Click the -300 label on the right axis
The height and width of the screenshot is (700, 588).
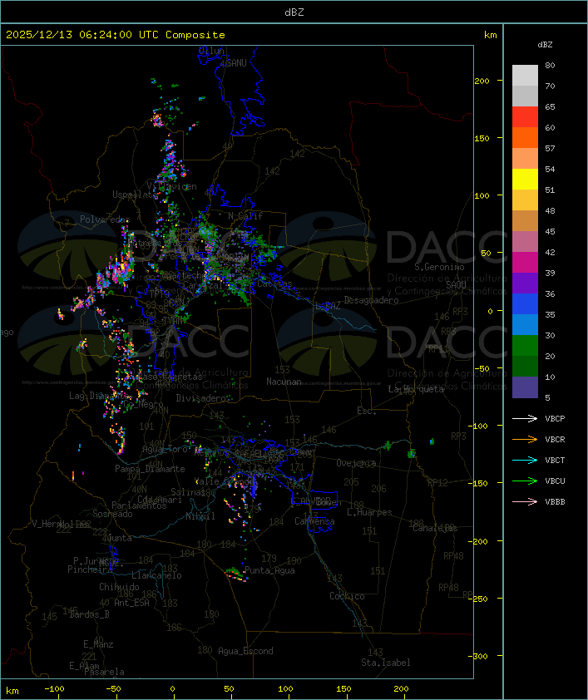[478, 656]
